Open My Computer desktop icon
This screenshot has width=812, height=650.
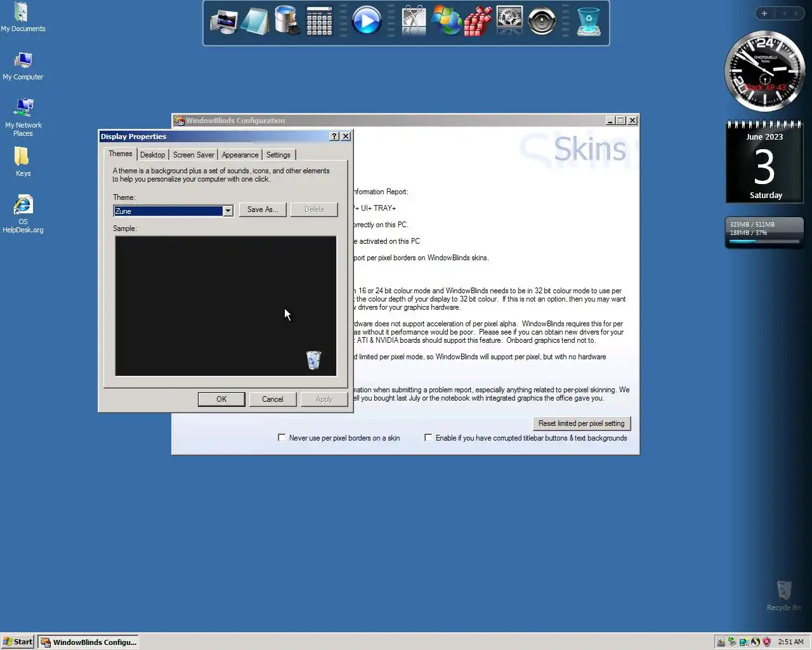(x=23, y=66)
